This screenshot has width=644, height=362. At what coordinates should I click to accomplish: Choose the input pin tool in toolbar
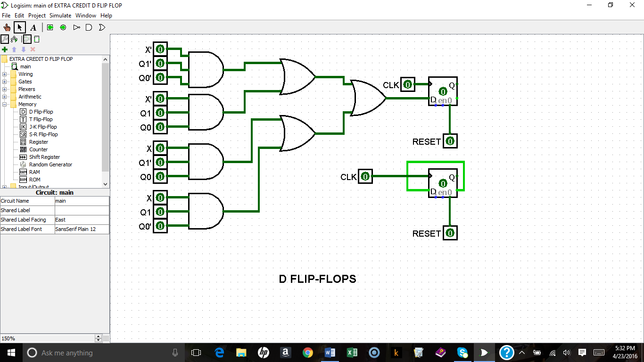(x=50, y=27)
